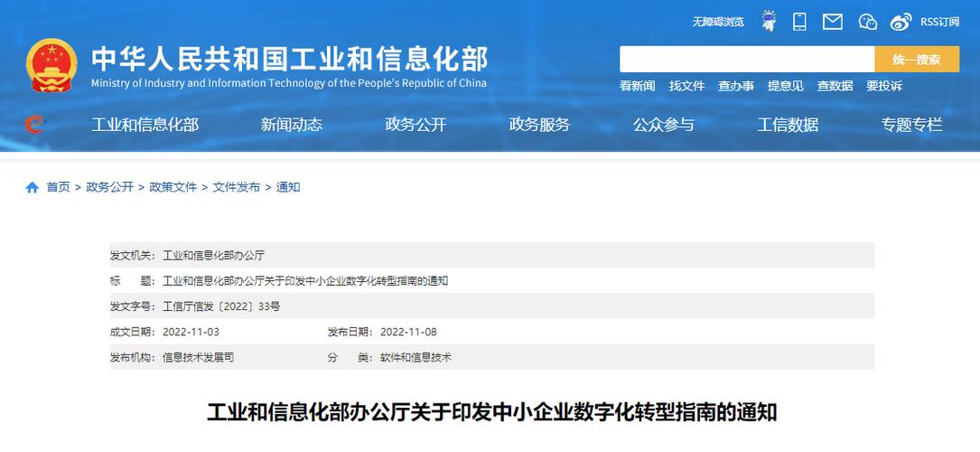The image size is (980, 452).
Task: Focus the site search input field
Action: click(x=747, y=60)
